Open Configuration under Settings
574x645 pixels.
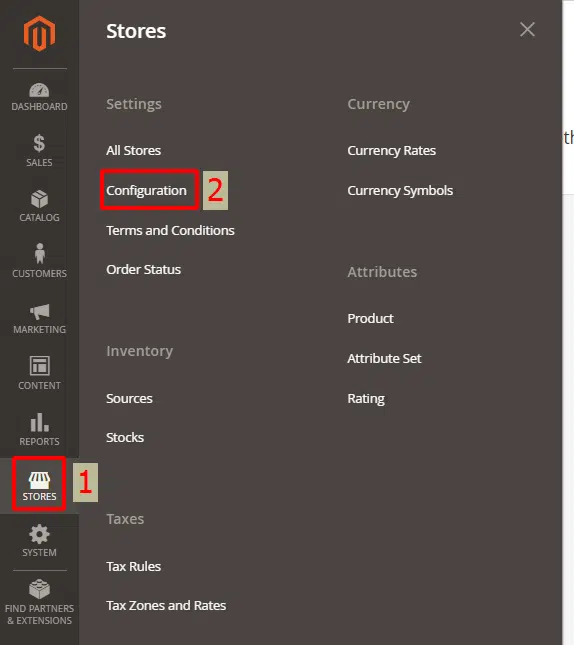[x=146, y=190]
